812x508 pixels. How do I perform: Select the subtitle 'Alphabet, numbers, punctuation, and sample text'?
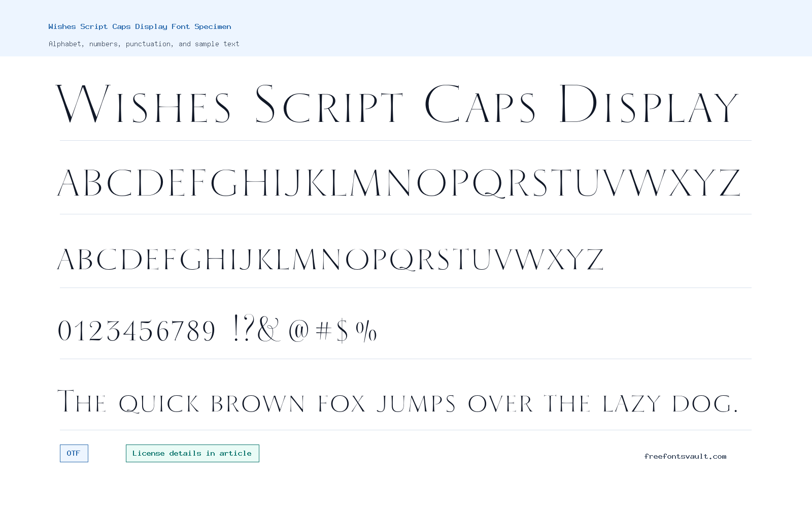click(144, 44)
